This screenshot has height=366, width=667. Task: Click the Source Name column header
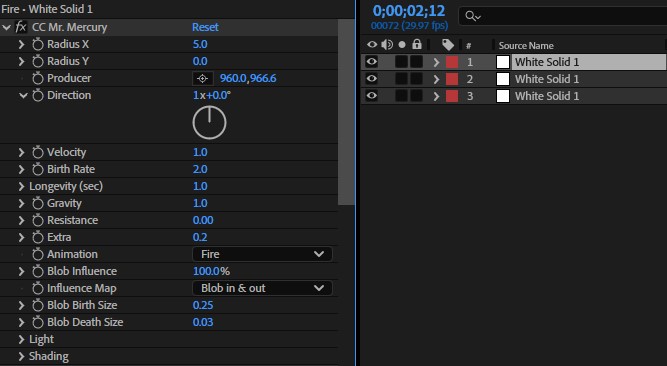click(526, 46)
